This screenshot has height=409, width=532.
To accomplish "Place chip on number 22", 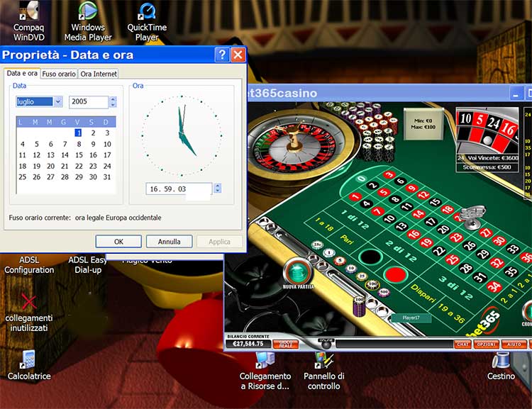I will pyautogui.click(x=438, y=251).
